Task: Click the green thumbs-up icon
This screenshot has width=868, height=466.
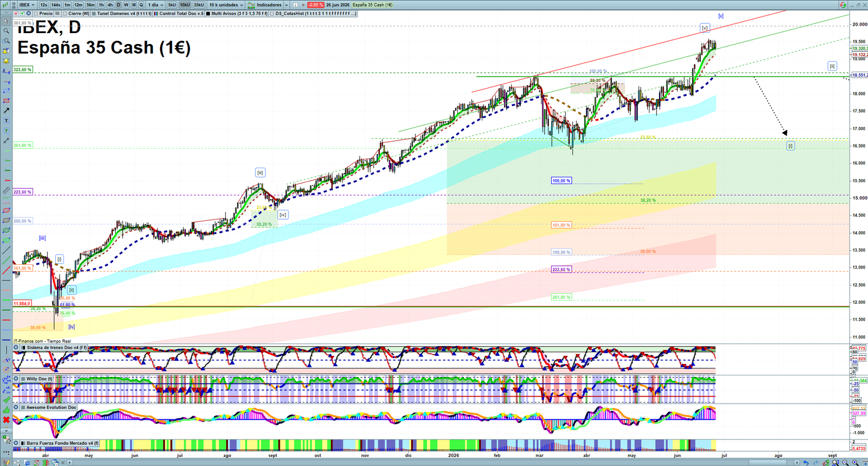Action: (x=7, y=410)
